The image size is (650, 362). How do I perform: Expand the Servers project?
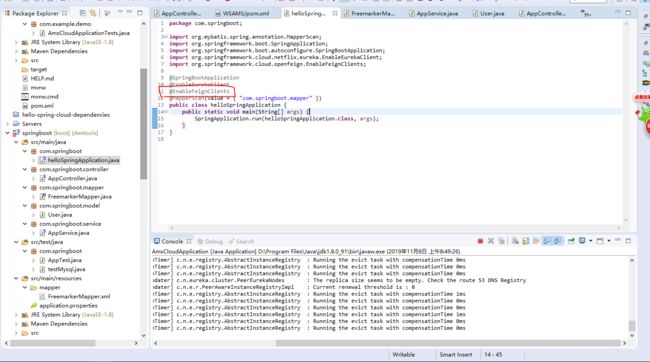coord(7,124)
